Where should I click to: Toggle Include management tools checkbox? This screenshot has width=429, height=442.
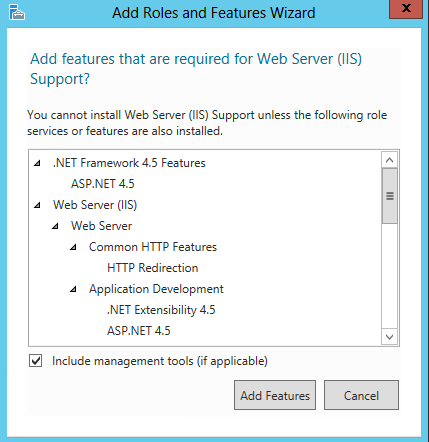coord(35,361)
